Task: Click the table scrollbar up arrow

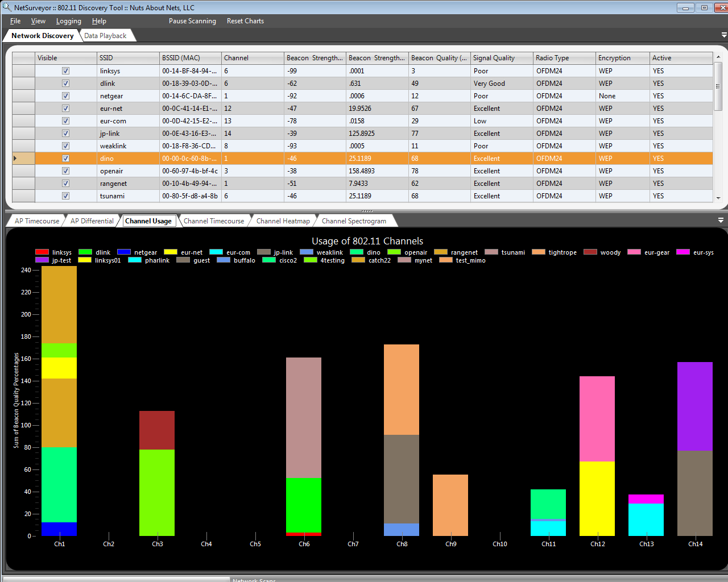Action: (x=718, y=57)
